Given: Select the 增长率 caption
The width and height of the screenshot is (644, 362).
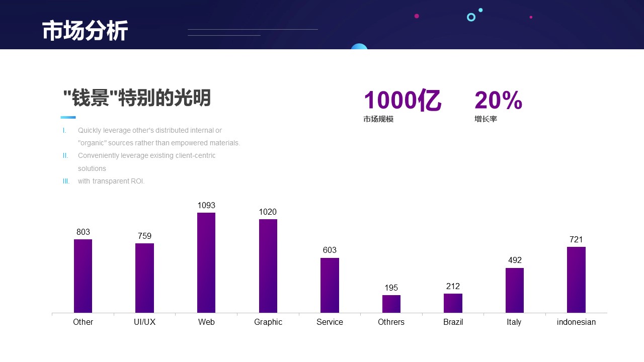Looking at the screenshot, I should click(x=486, y=119).
